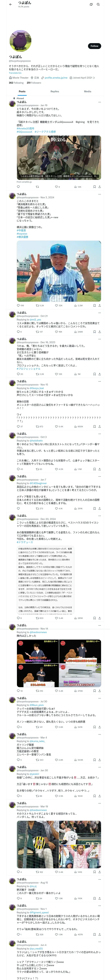Open the profile.ameba.jp/me link
110x980 pixels.
point(56,78)
